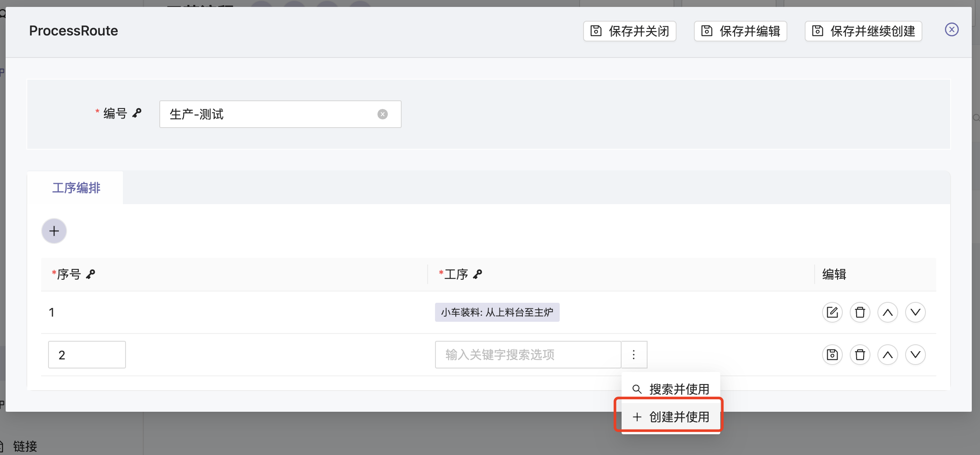Close the ProcessRoute dialog
The image size is (980, 455).
coord(951,30)
